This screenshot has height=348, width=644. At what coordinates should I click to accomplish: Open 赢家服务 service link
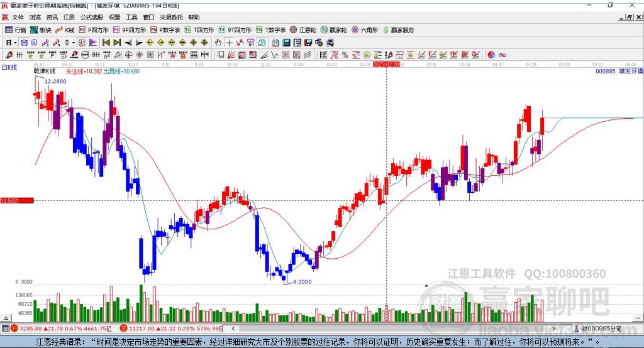tap(398, 30)
